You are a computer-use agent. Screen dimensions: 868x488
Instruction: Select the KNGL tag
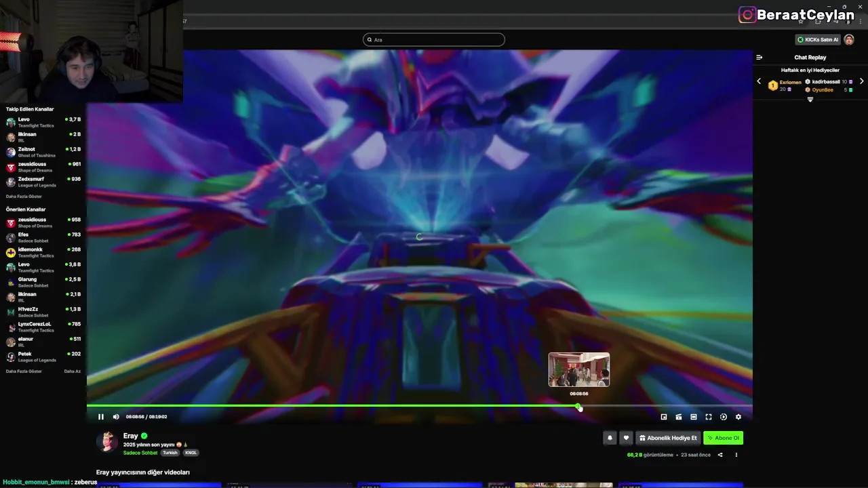click(x=191, y=453)
